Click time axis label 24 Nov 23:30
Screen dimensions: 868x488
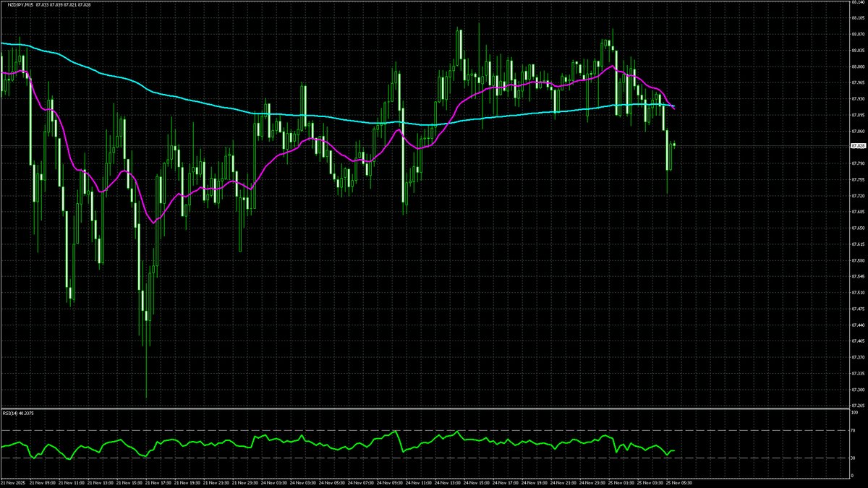click(x=594, y=483)
